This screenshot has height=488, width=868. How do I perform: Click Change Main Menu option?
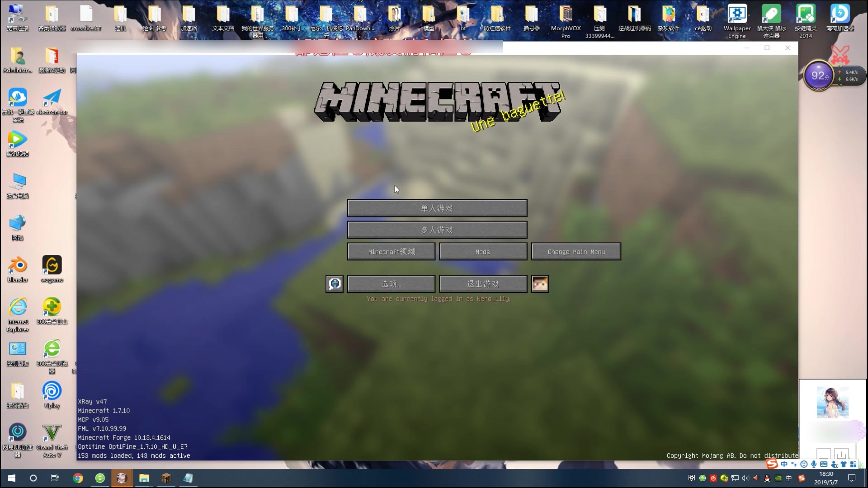(576, 251)
